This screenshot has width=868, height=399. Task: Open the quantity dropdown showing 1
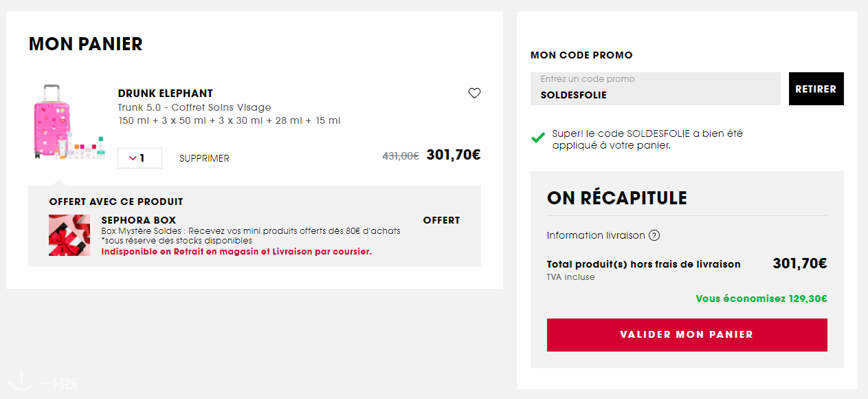pyautogui.click(x=140, y=158)
